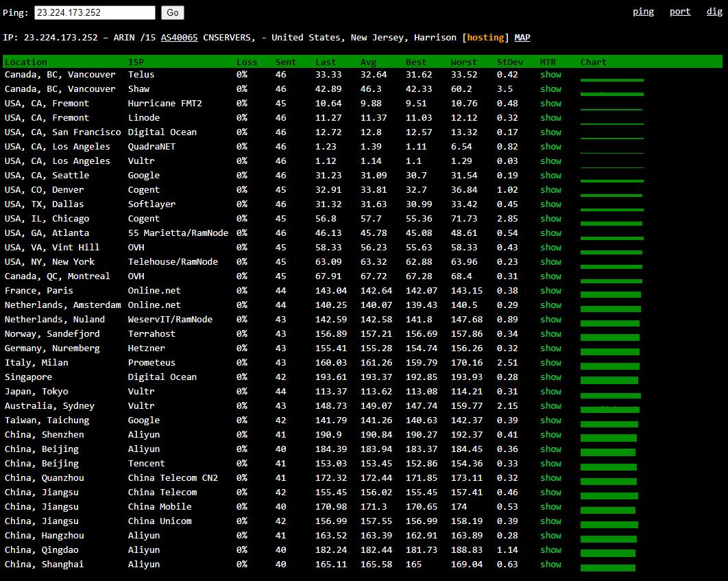Show MTR for Amsterdam Online.net row
This screenshot has width=728, height=581.
point(550,305)
